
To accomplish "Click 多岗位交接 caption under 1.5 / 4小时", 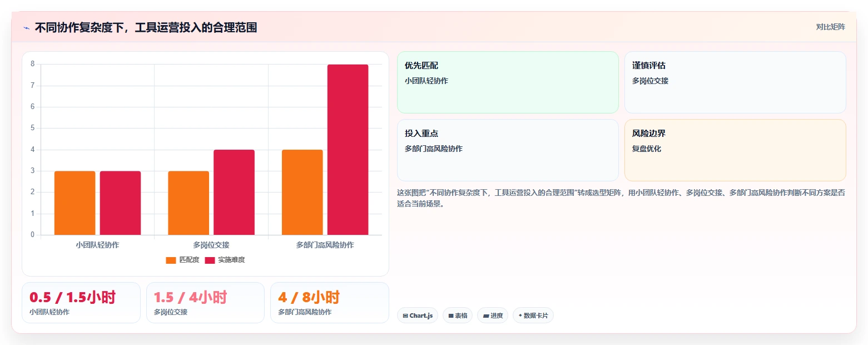I will coord(171,312).
